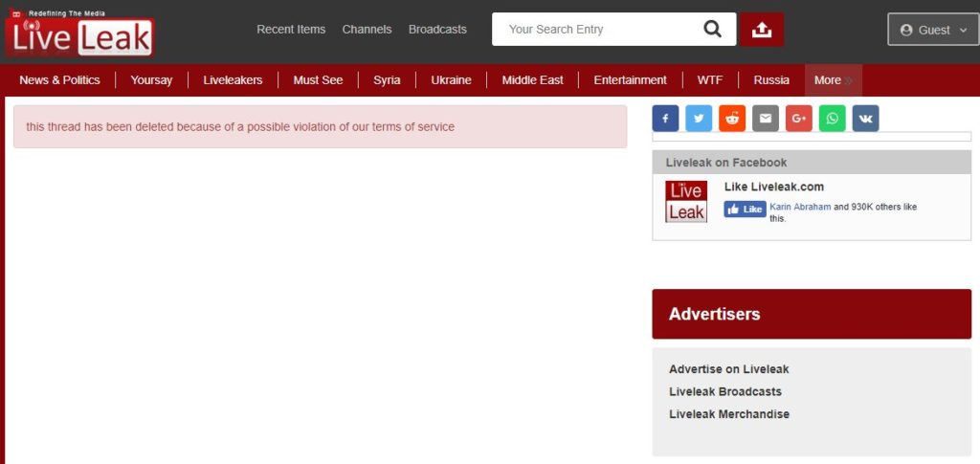The height and width of the screenshot is (464, 980).
Task: Open Recent Items in the header
Action: click(291, 30)
